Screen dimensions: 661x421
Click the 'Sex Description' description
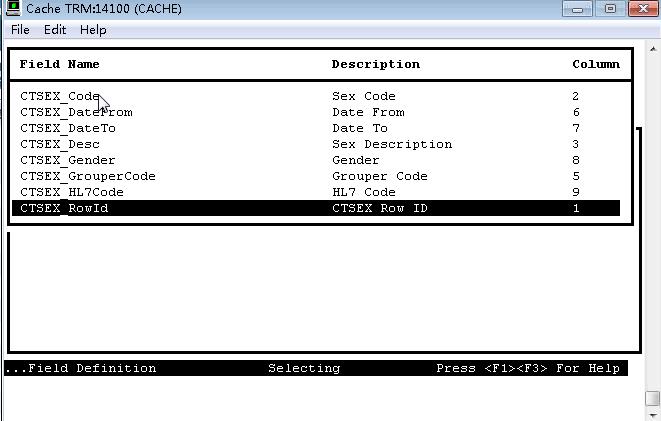392,144
